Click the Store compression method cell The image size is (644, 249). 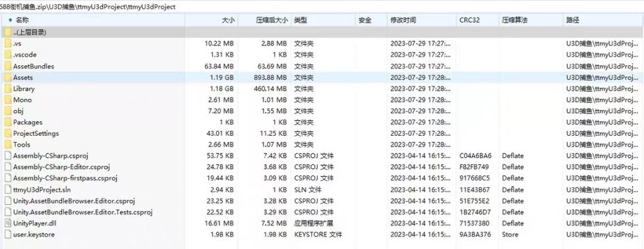510,235
